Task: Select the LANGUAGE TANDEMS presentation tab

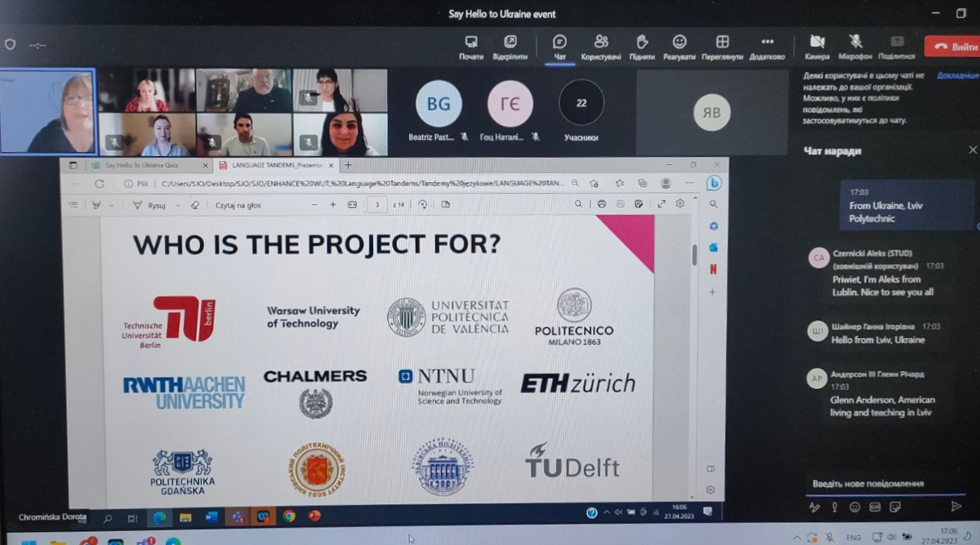Action: [265, 165]
